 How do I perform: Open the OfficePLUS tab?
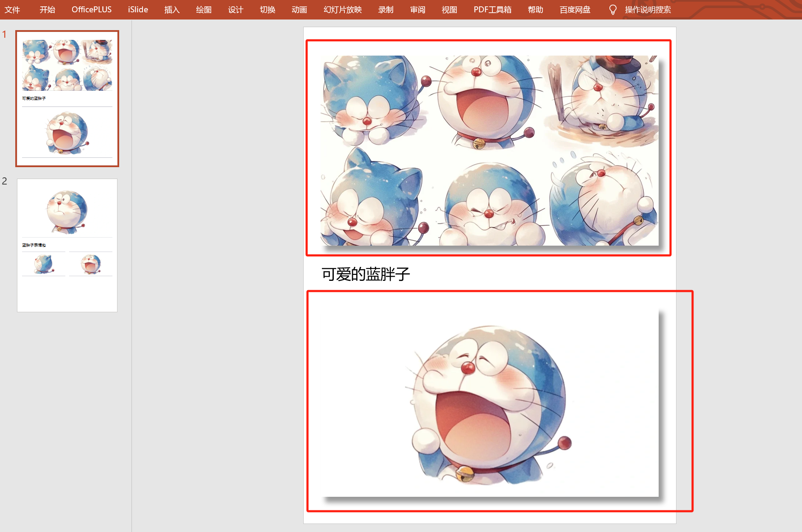click(x=92, y=9)
